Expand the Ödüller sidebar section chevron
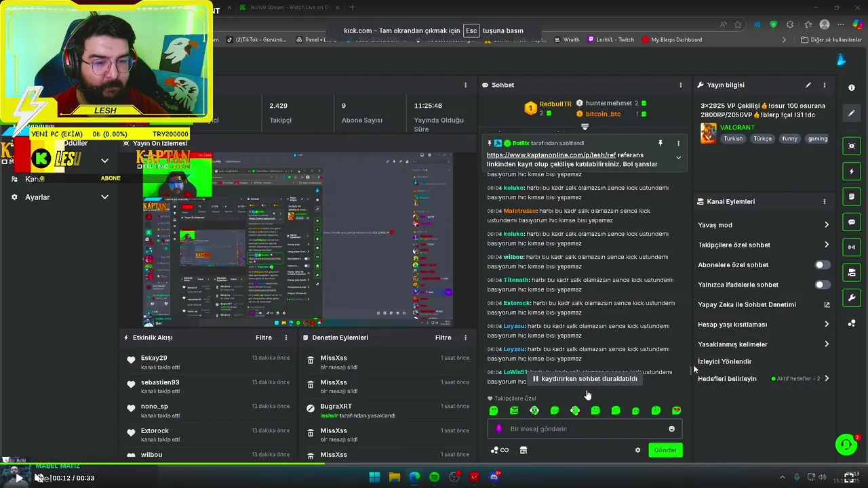 [104, 161]
